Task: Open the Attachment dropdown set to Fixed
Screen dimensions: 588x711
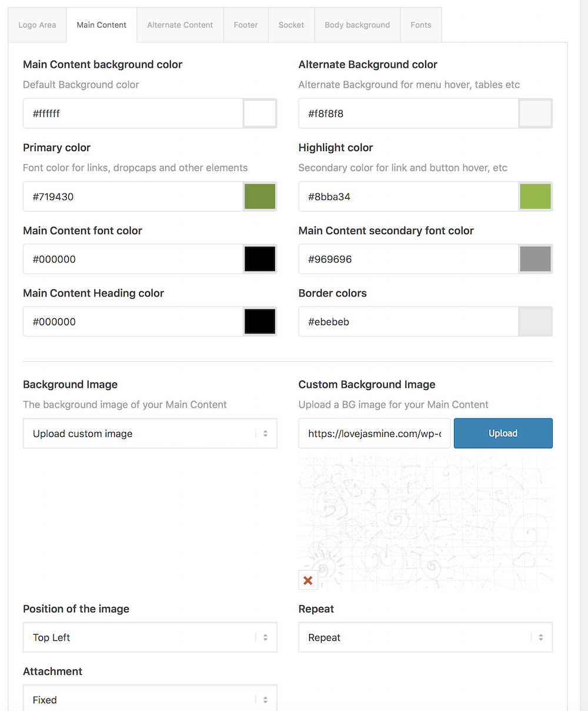Action: click(150, 698)
